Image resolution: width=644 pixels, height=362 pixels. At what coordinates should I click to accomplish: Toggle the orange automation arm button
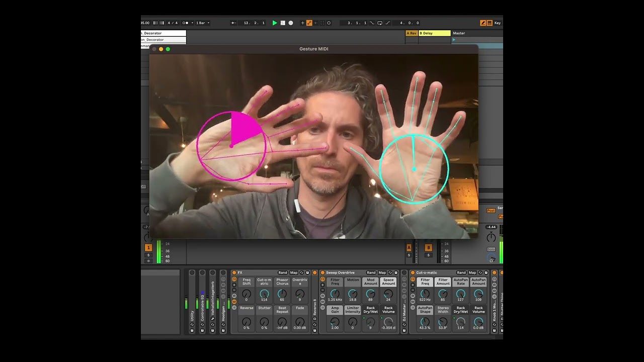point(309,23)
